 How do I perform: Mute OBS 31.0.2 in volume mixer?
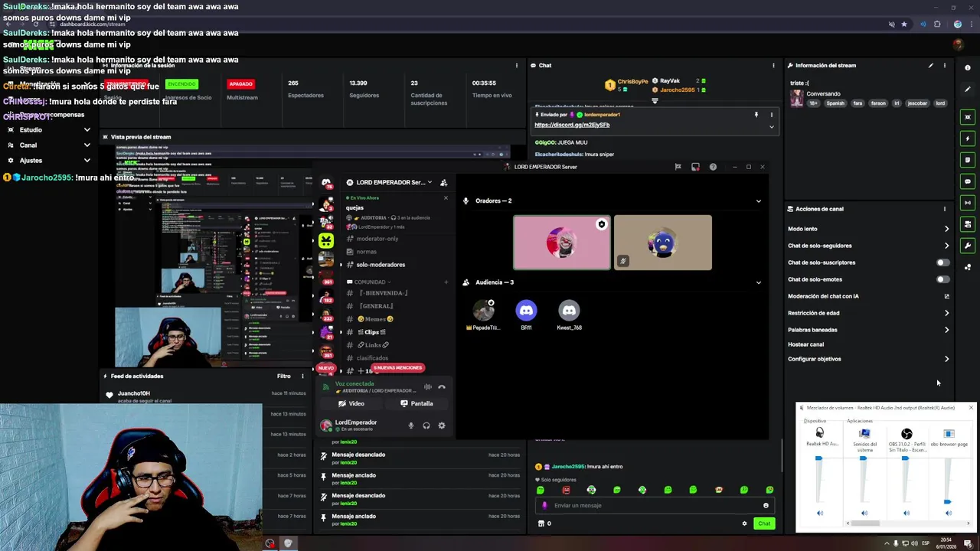(906, 513)
